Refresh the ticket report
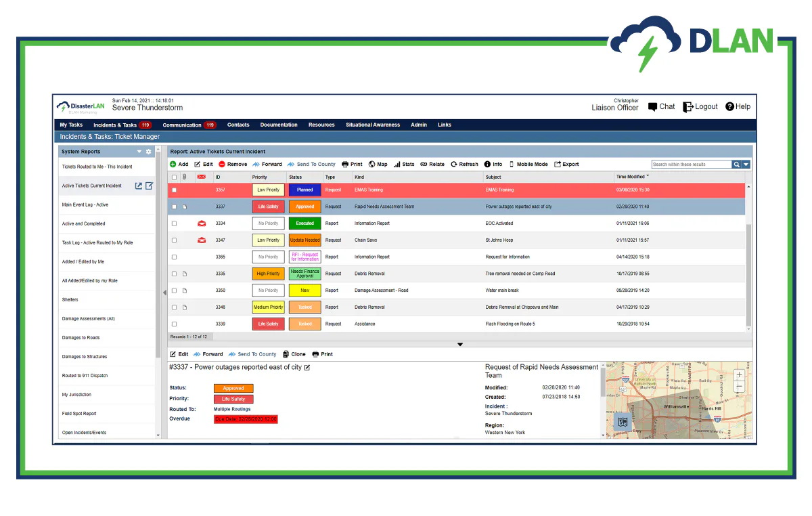The image size is (812, 516). point(464,164)
